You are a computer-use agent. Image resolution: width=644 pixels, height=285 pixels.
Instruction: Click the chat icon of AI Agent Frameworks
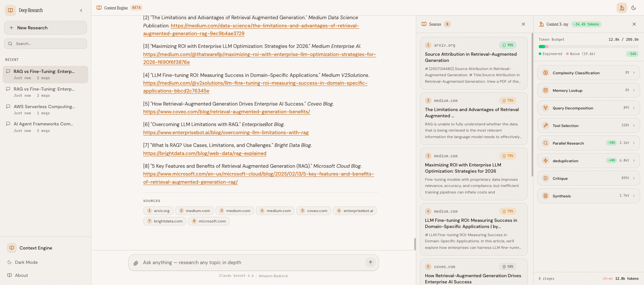(8, 124)
